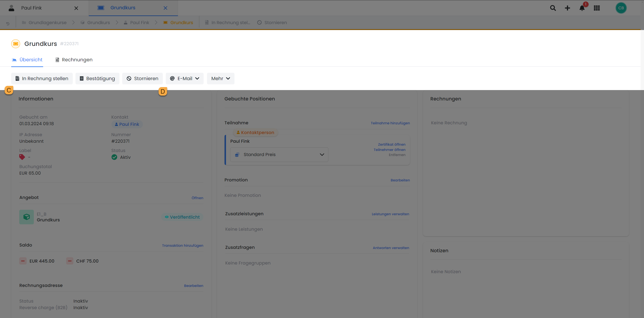
Task: Click the Transaktion hinzufügen link
Action: pyautogui.click(x=182, y=245)
